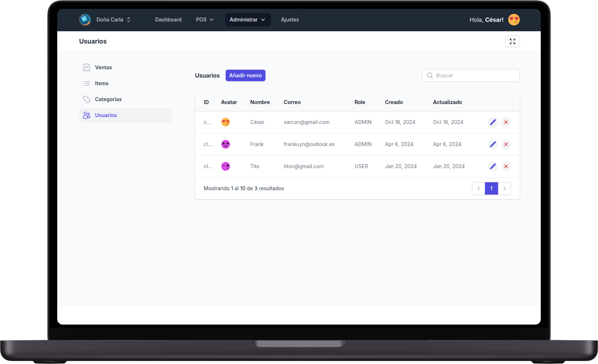Open the POS dropdown menu
Screen dimensions: 598x364
coord(205,20)
